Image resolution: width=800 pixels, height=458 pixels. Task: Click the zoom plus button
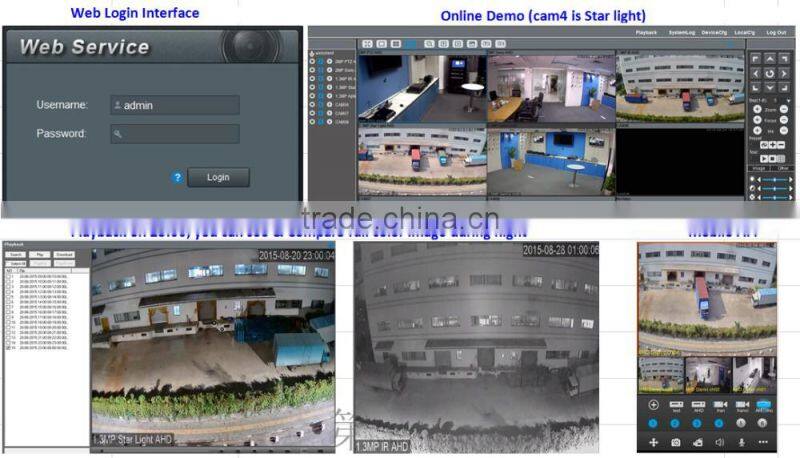click(755, 109)
